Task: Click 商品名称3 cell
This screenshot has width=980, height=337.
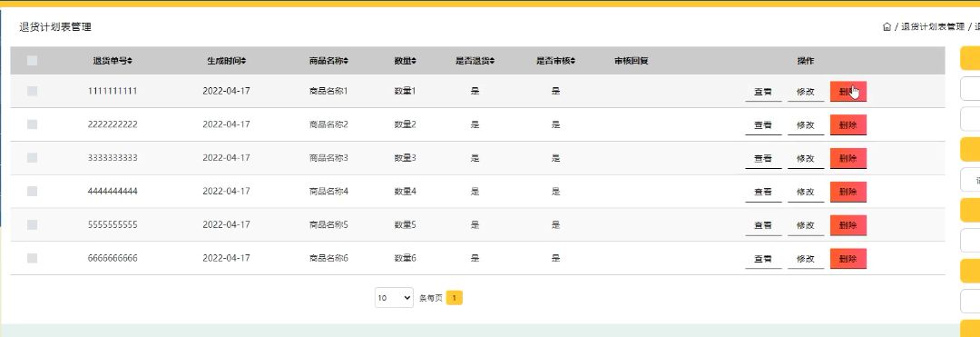Action: click(328, 157)
